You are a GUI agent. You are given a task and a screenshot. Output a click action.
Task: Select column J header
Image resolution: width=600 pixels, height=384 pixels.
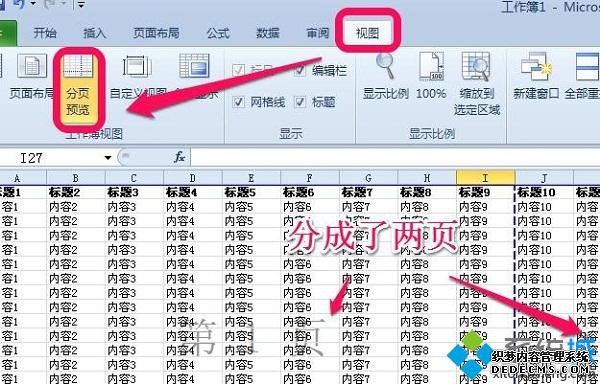coord(544,178)
